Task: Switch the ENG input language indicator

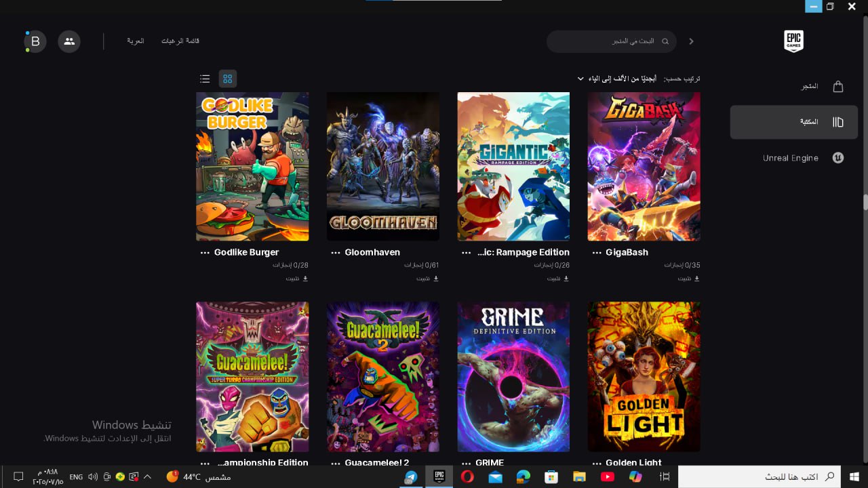Action: point(76,476)
